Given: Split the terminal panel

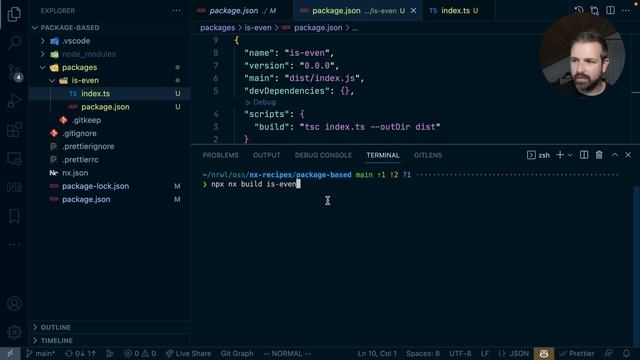Looking at the screenshot, I should click(584, 155).
